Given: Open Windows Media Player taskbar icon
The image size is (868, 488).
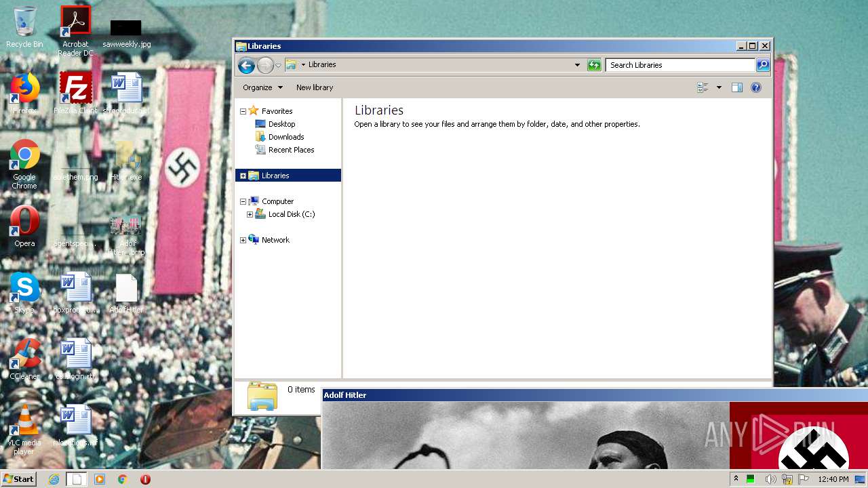Looking at the screenshot, I should coord(100,479).
